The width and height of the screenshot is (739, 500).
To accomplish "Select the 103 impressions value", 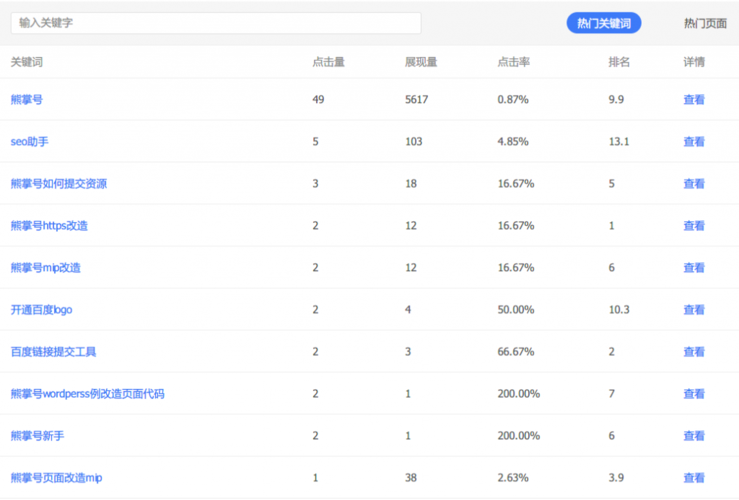I will click(x=414, y=141).
